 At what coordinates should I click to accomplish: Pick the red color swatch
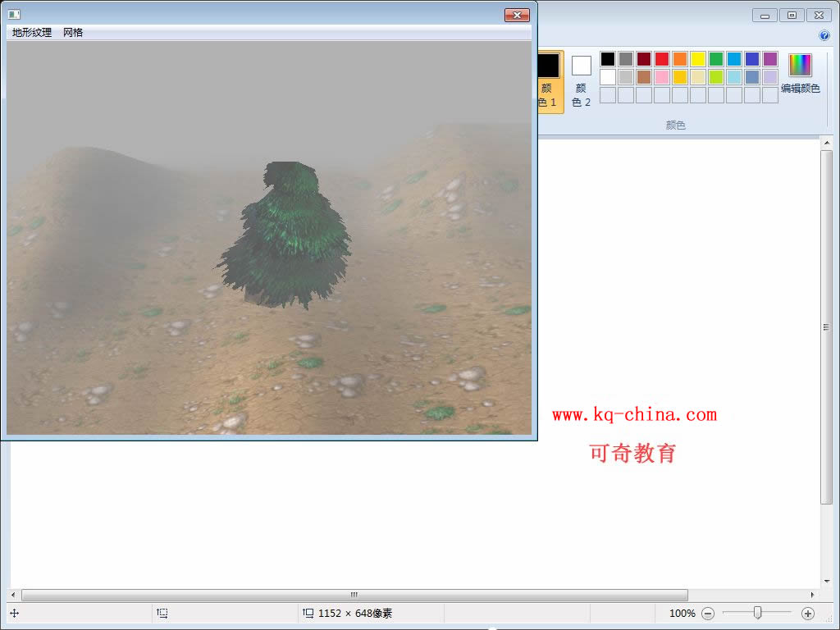pos(661,59)
